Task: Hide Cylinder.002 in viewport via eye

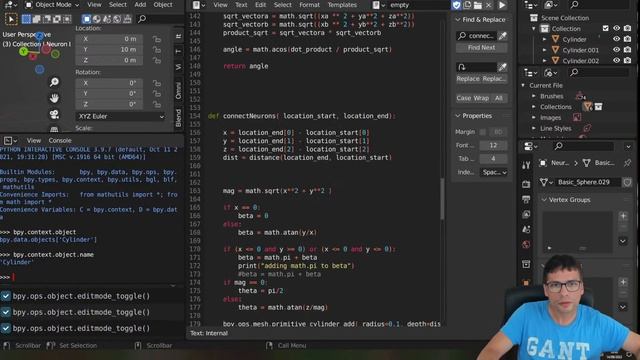Action: (x=616, y=60)
